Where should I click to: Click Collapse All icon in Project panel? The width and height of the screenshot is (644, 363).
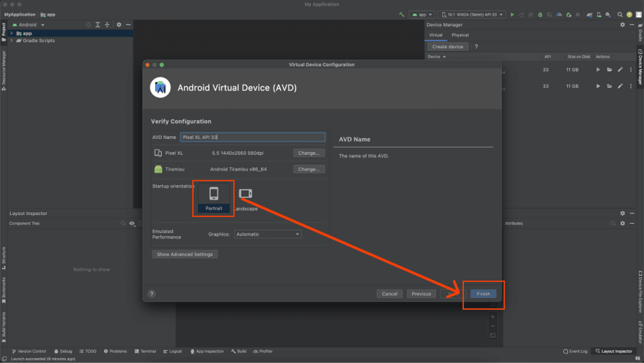107,25
